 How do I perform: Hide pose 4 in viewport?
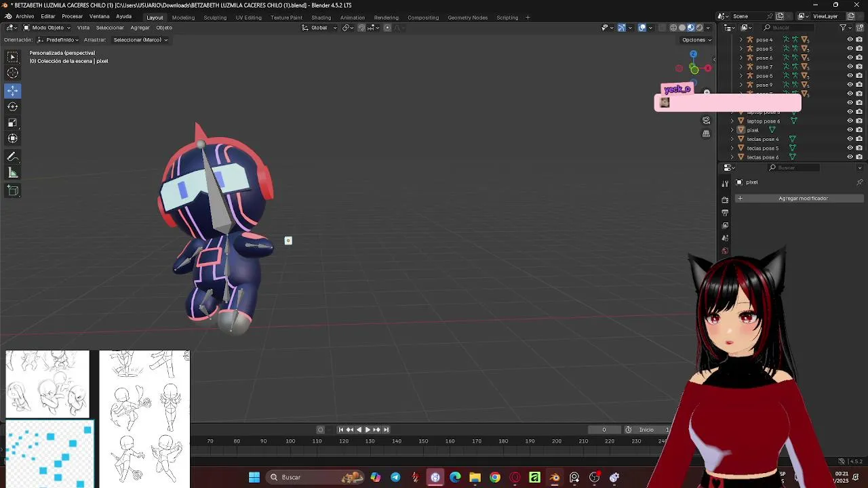click(x=850, y=40)
